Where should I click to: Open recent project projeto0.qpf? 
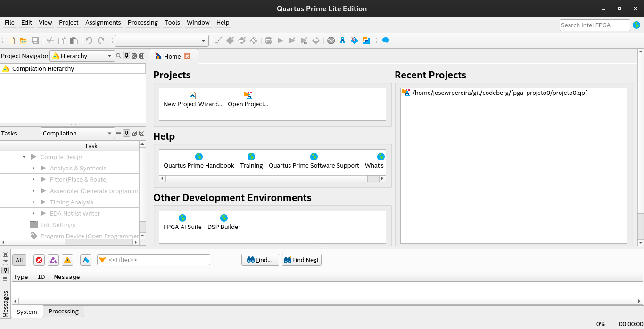click(499, 93)
